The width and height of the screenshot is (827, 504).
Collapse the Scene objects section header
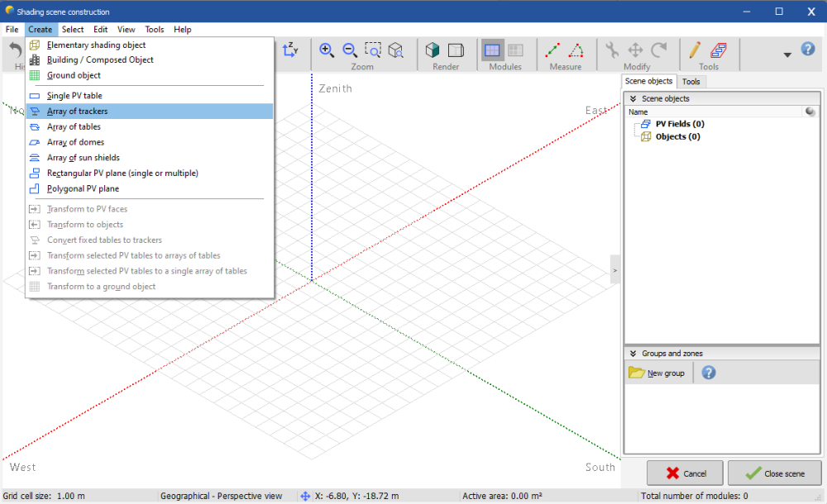pos(633,98)
